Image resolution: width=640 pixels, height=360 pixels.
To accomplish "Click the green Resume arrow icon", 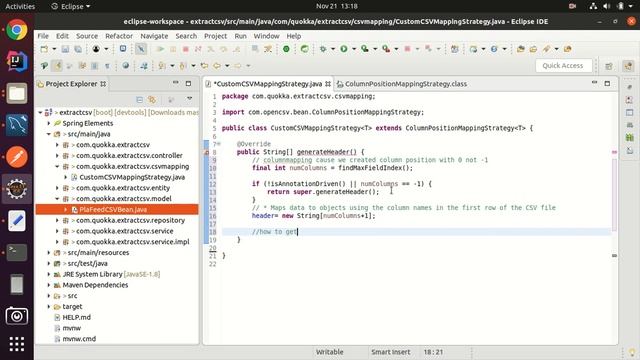I will (x=160, y=49).
